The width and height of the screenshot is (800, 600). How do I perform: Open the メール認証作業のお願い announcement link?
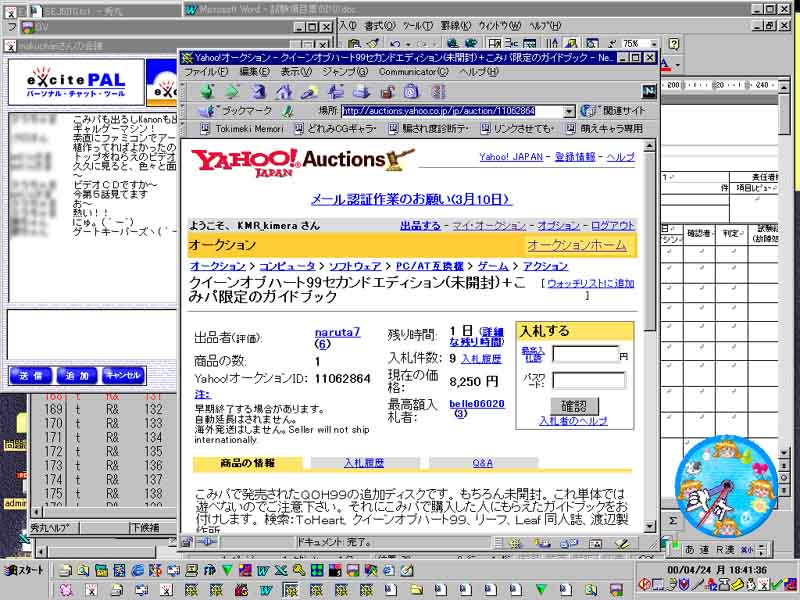click(411, 199)
